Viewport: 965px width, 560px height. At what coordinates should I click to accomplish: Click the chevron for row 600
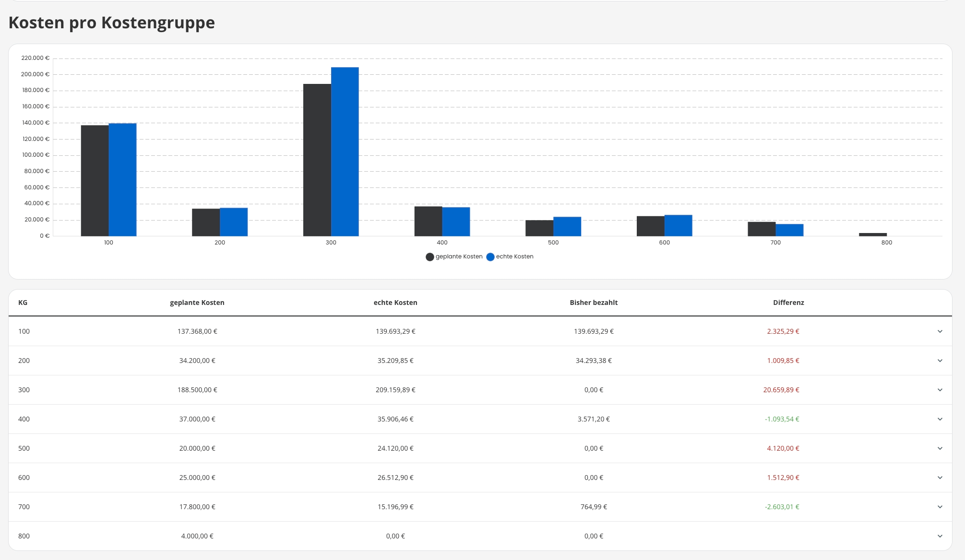point(940,478)
